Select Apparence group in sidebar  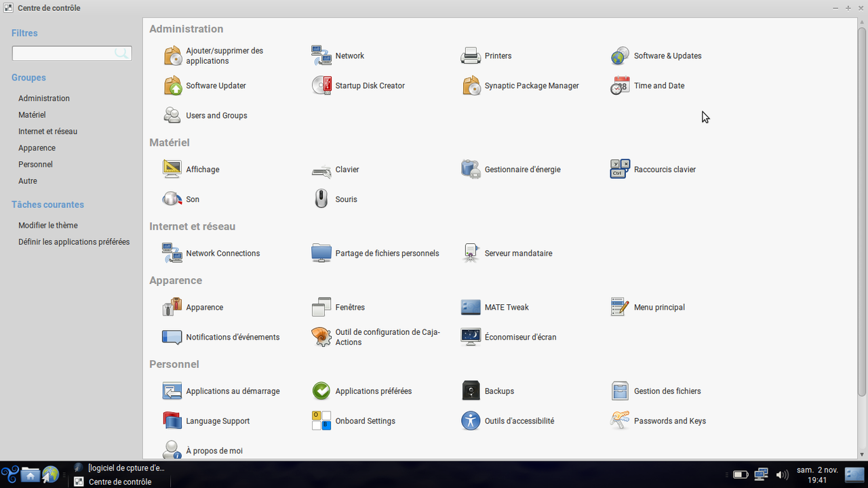click(x=37, y=148)
